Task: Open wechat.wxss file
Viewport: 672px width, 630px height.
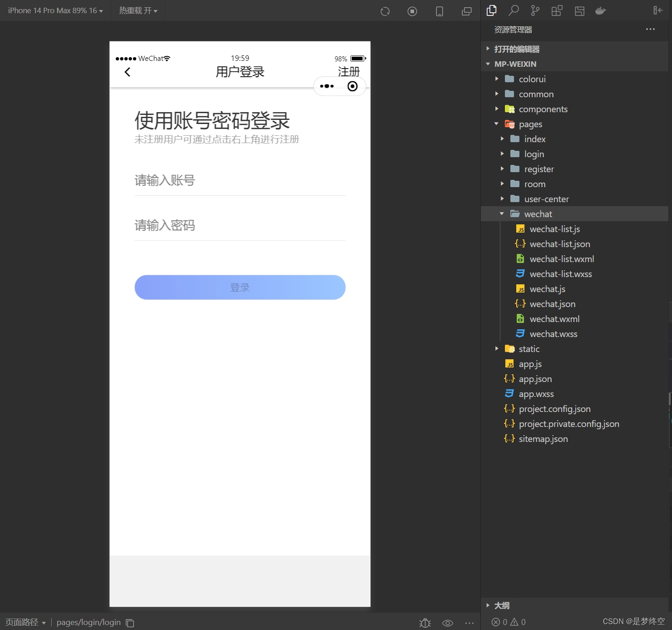Action: pos(574,334)
